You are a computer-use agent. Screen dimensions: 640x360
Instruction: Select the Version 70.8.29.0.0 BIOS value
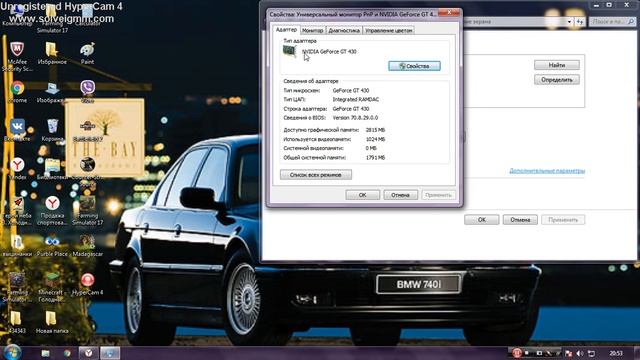point(355,118)
